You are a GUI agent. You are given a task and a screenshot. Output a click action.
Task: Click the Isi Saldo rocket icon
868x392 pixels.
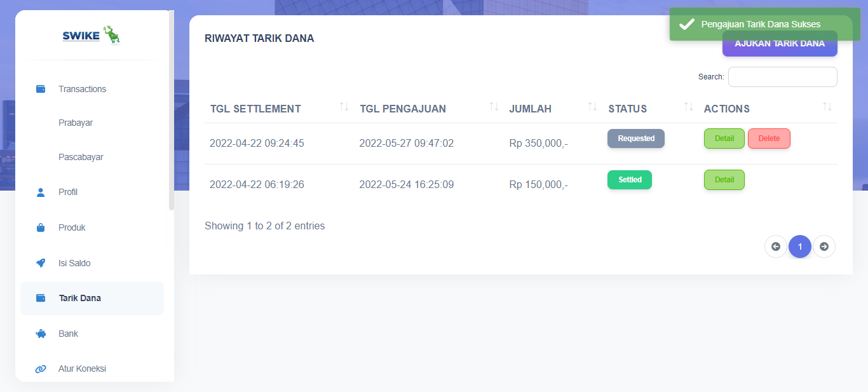[41, 263]
